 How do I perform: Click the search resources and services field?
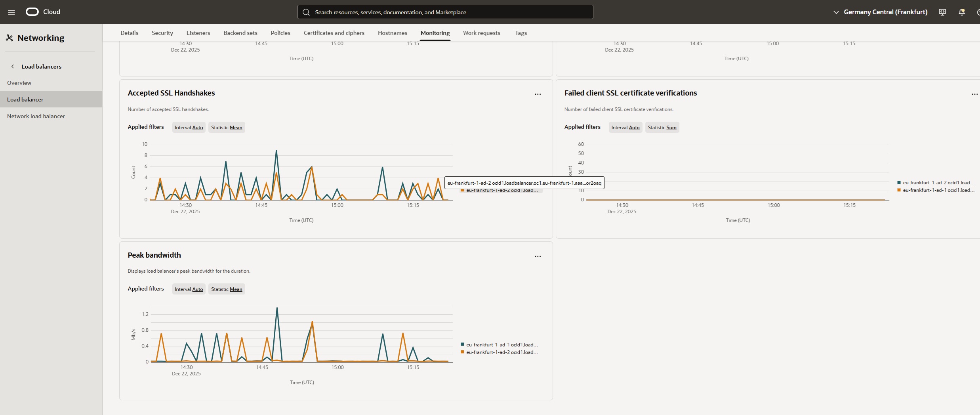click(x=445, y=12)
